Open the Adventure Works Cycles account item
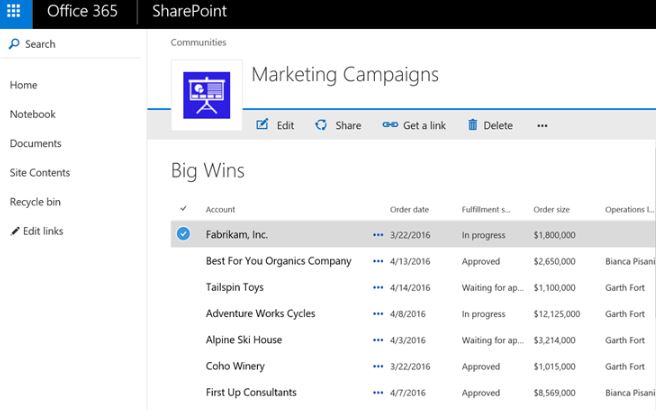This screenshot has height=410, width=656. click(260, 314)
